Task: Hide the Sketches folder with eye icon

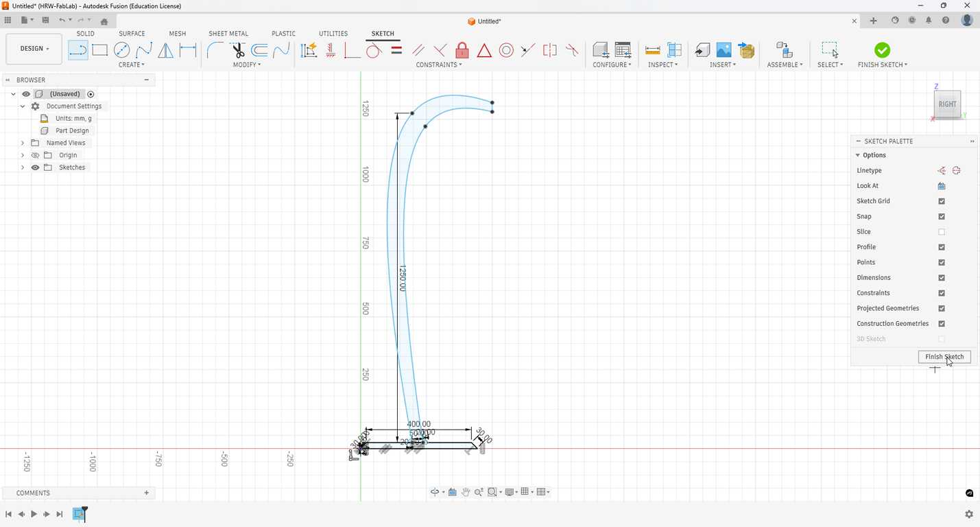Action: [35, 167]
